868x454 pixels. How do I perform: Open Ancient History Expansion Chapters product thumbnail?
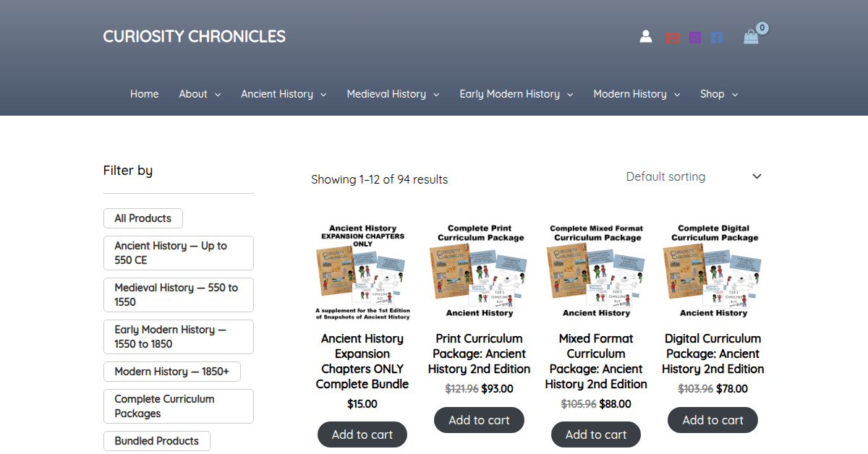pyautogui.click(x=362, y=272)
